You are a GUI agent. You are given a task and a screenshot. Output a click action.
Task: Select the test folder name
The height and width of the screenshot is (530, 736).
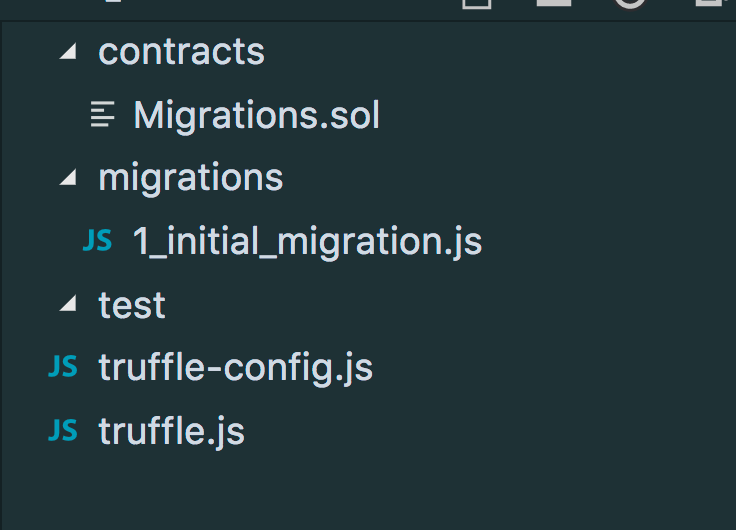click(x=132, y=305)
